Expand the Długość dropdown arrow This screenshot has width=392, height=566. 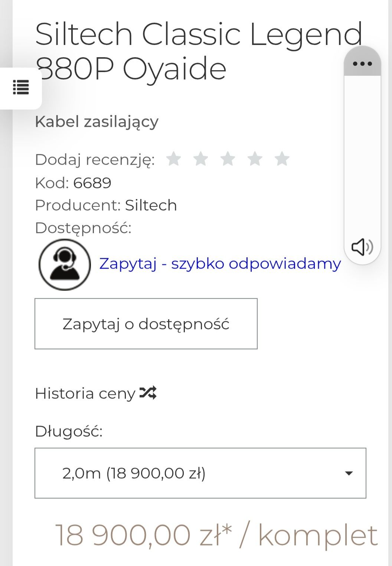(x=349, y=473)
